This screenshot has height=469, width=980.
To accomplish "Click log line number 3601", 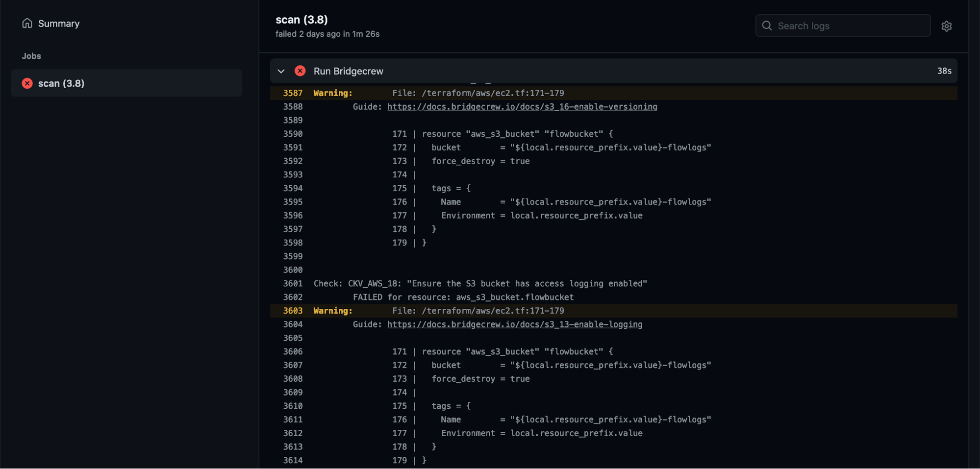I will 293,284.
